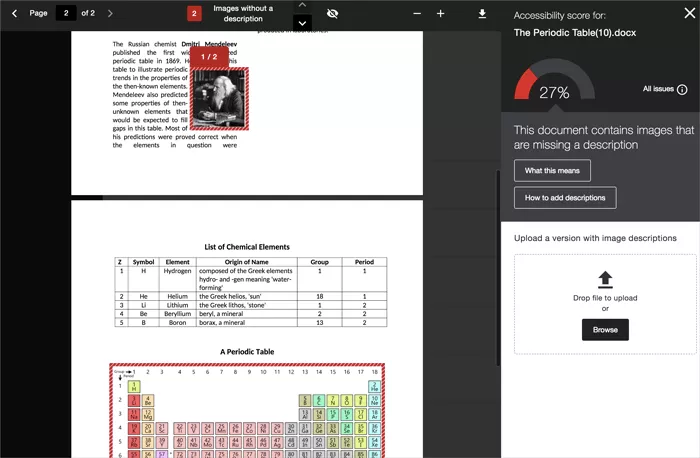Toggle issue highlights with the eye icon
This screenshot has width=700, height=458.
(333, 13)
